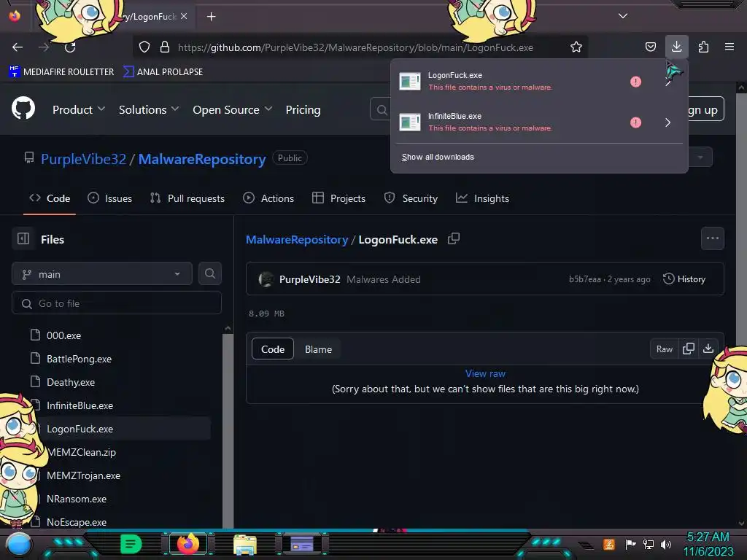
Task: Open the MEDIAFIRE ROULETTER bookmark
Action: pos(61,72)
